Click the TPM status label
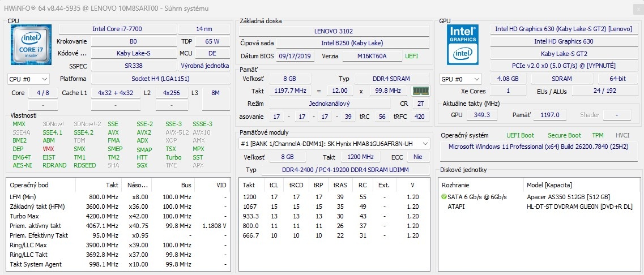This screenshot has width=644, height=275. (598, 135)
